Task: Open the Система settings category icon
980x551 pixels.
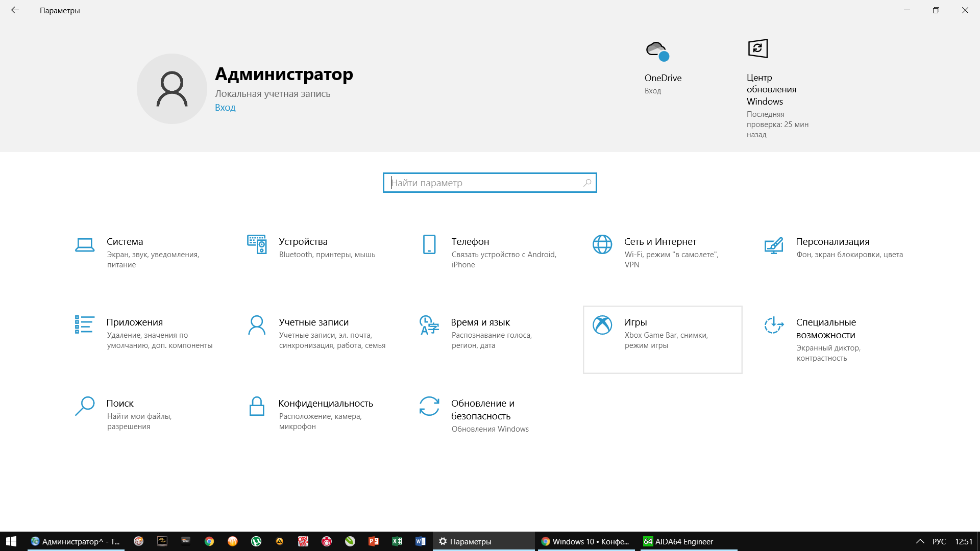Action: click(x=85, y=245)
